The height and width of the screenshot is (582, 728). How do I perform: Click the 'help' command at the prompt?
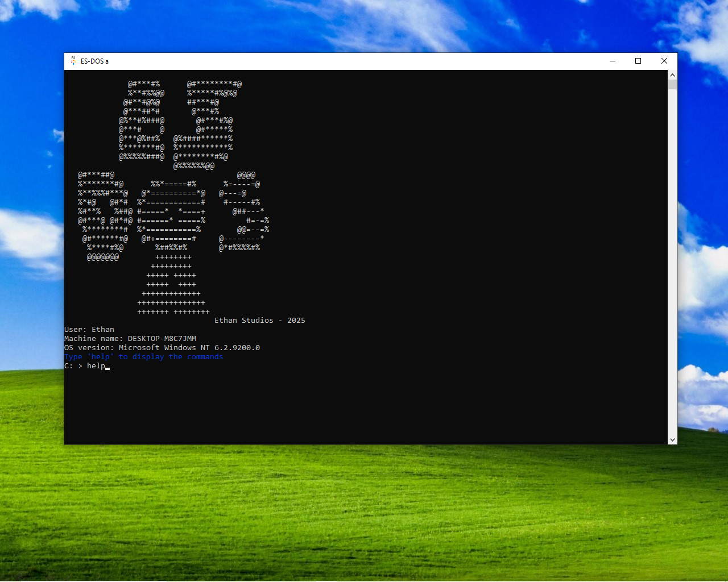pos(96,366)
